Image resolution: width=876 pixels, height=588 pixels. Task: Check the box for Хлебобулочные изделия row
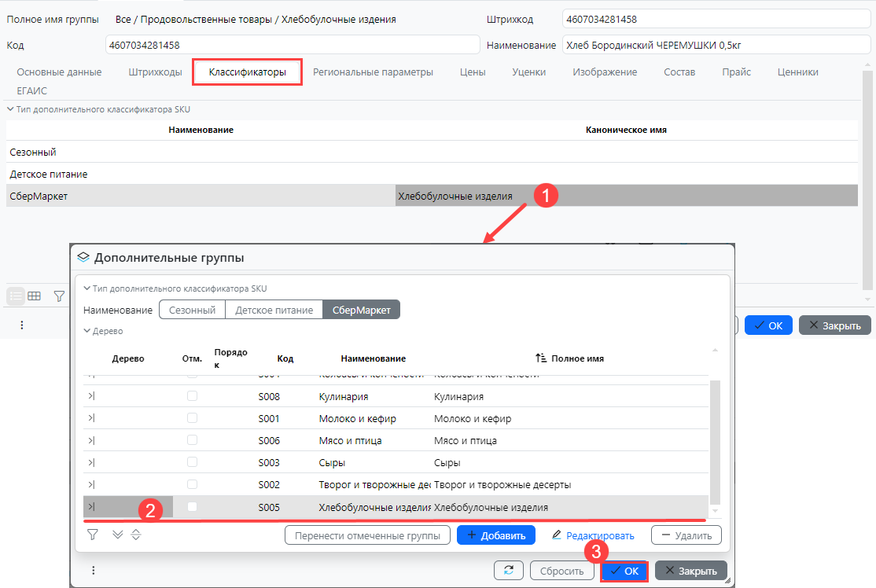[192, 507]
